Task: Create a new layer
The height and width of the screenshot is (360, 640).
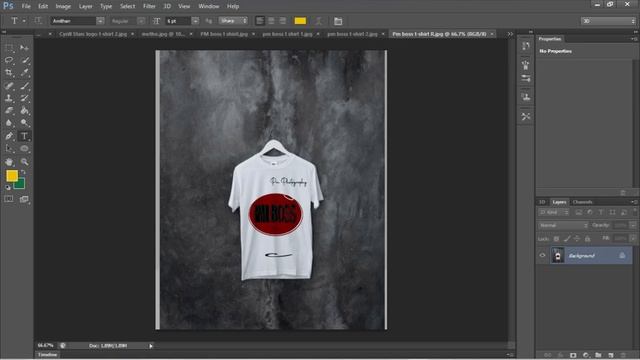Action: [611, 355]
